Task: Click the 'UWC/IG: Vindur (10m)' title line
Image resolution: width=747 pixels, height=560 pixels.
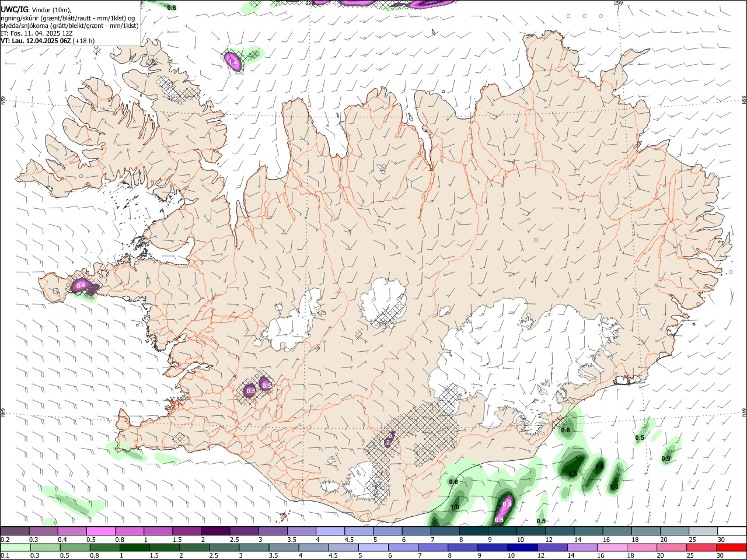Action: tap(36, 9)
